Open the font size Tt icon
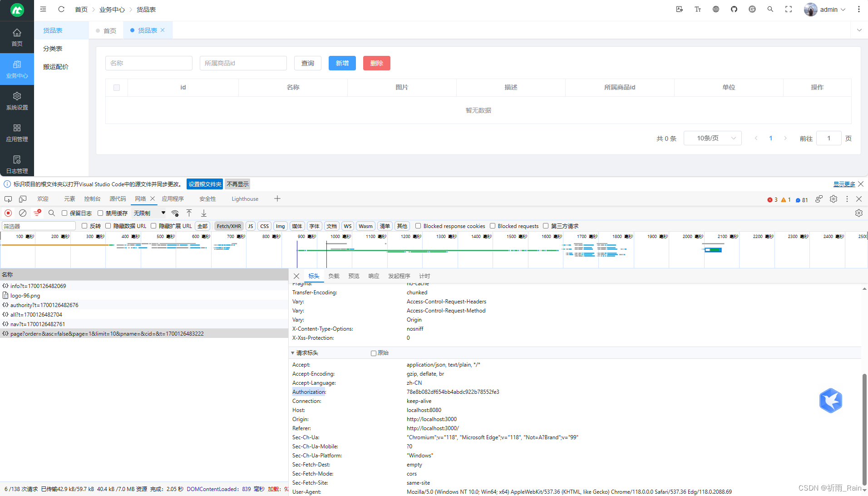Screen dimensions: 868x496 click(x=698, y=9)
